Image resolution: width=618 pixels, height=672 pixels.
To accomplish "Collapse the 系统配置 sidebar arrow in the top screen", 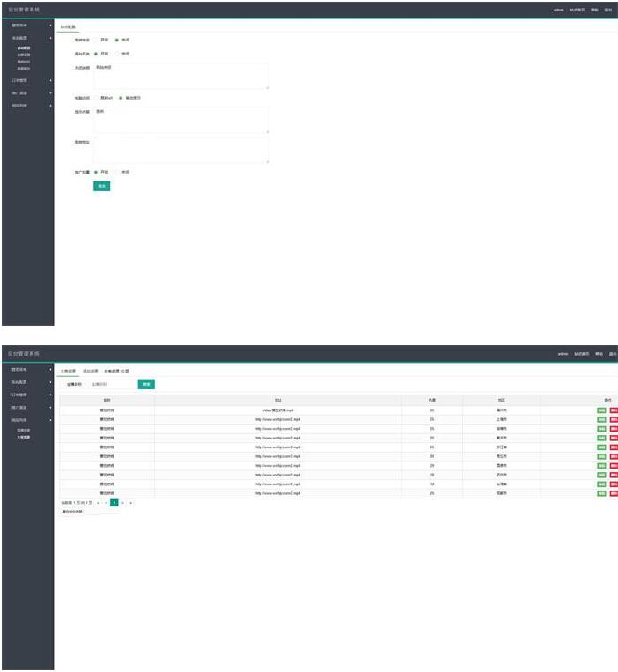I will (50, 38).
